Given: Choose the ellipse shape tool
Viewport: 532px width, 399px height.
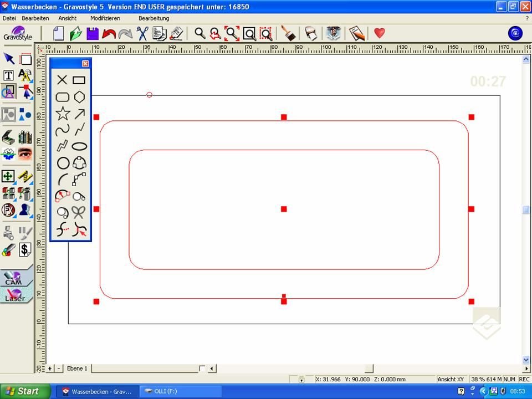Looking at the screenshot, I should (x=79, y=146).
